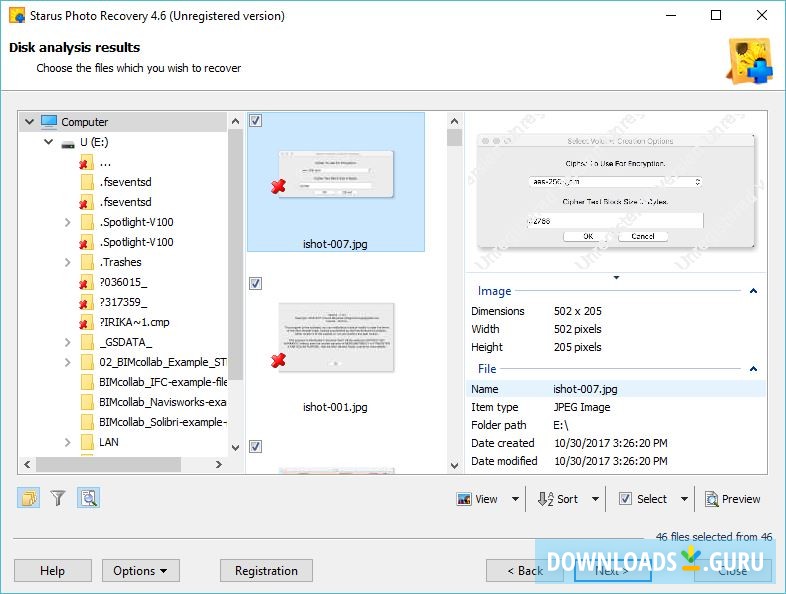The width and height of the screenshot is (786, 594).
Task: Click the U (E:) drive icon
Action: coord(68,144)
